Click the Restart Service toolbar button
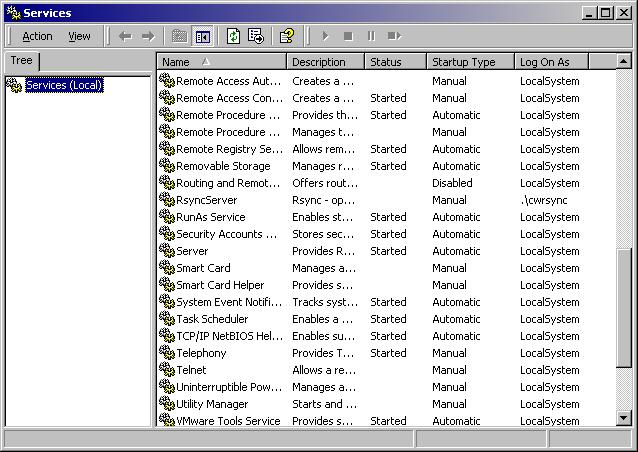The width and height of the screenshot is (638, 452). click(394, 36)
